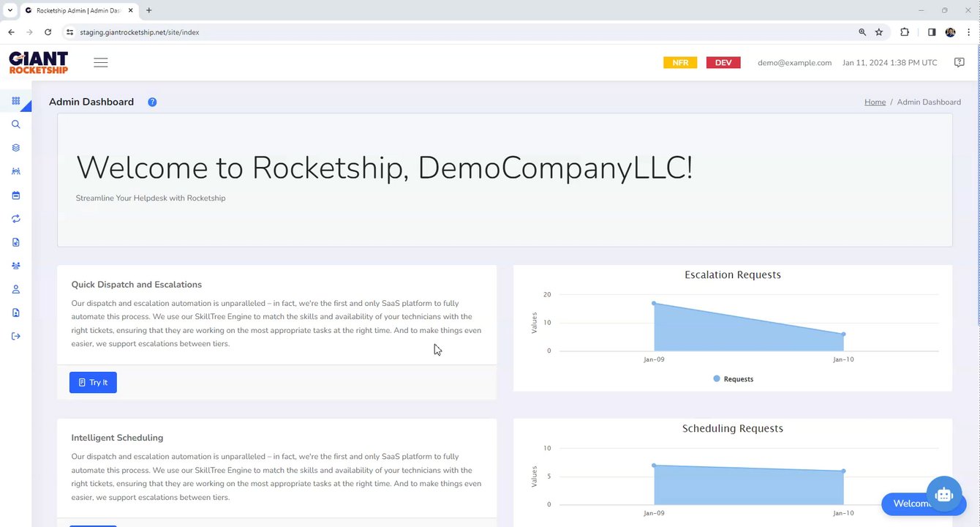Open the dashboard grid icon in sidebar
Viewport: 980px width, 527px height.
click(x=16, y=101)
